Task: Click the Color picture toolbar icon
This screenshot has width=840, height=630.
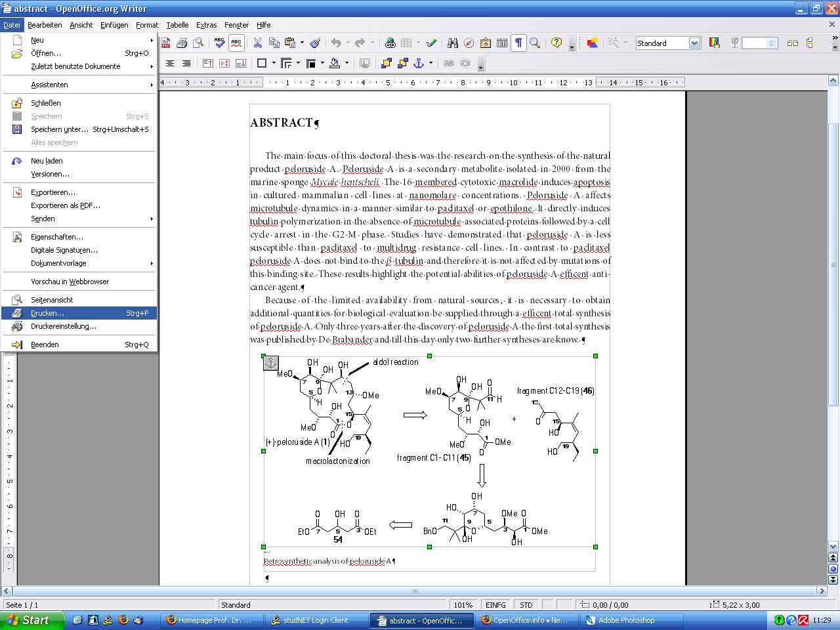Action: coord(715,43)
